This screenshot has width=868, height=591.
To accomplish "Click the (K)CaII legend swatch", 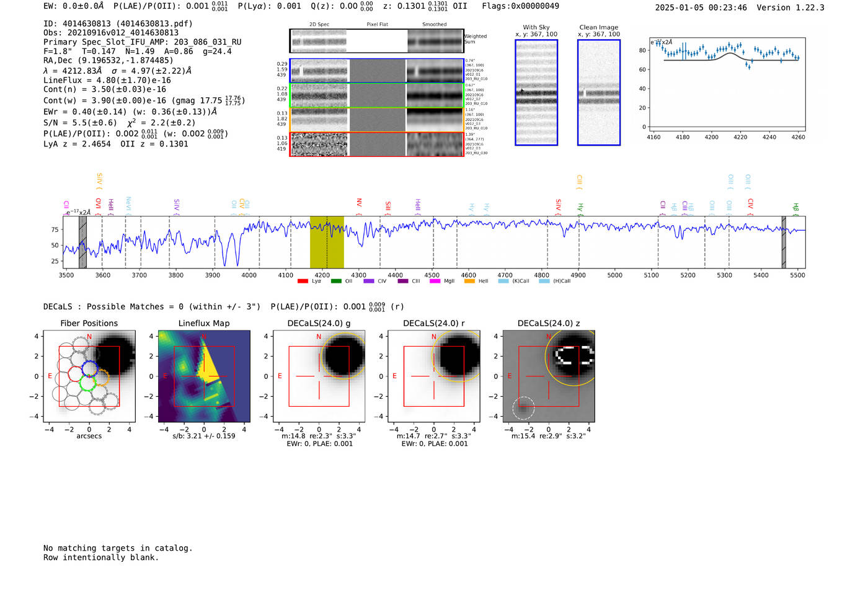I will 503,282.
